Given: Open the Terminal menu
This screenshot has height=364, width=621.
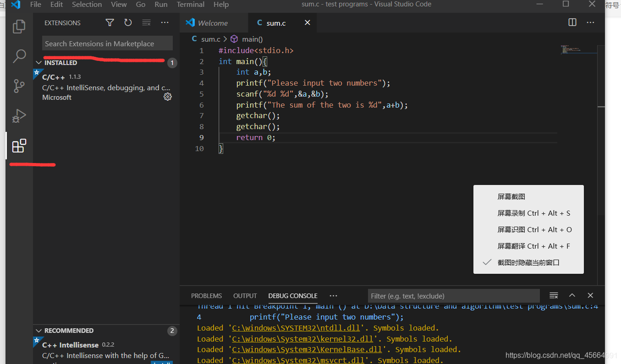Looking at the screenshot, I should tap(191, 5).
